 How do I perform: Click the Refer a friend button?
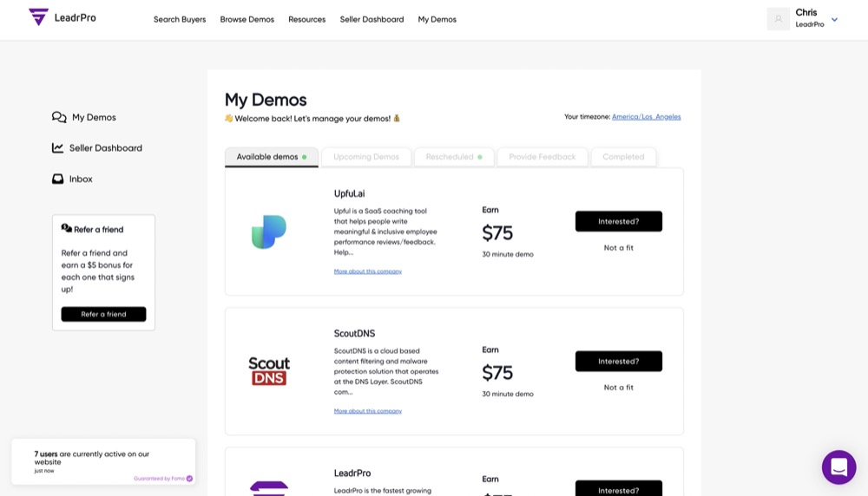(x=103, y=314)
